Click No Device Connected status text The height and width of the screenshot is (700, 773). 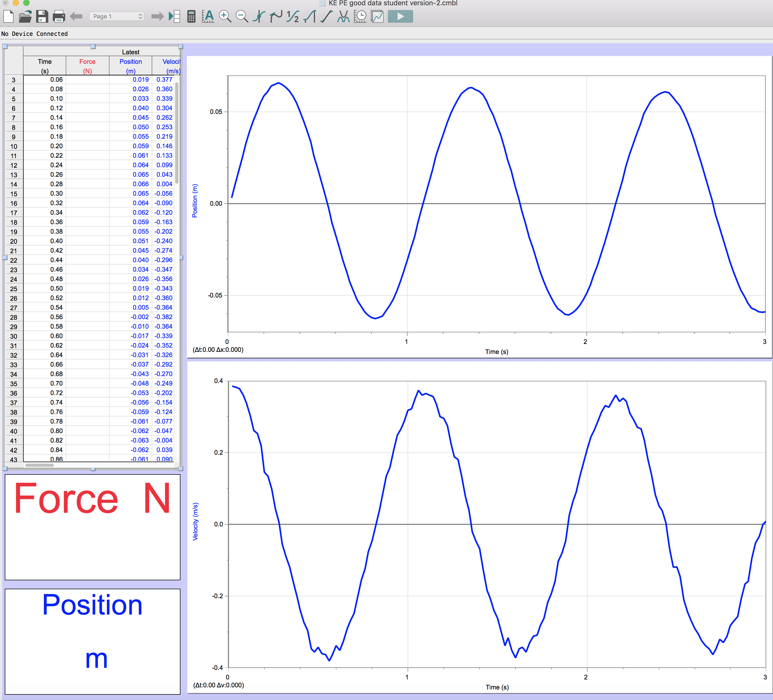coord(35,34)
